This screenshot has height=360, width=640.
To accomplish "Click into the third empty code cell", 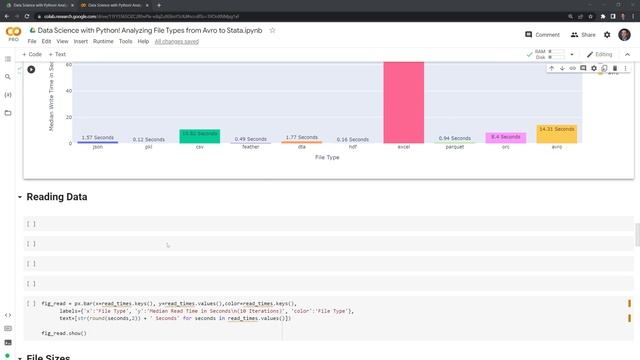I will tap(329, 264).
